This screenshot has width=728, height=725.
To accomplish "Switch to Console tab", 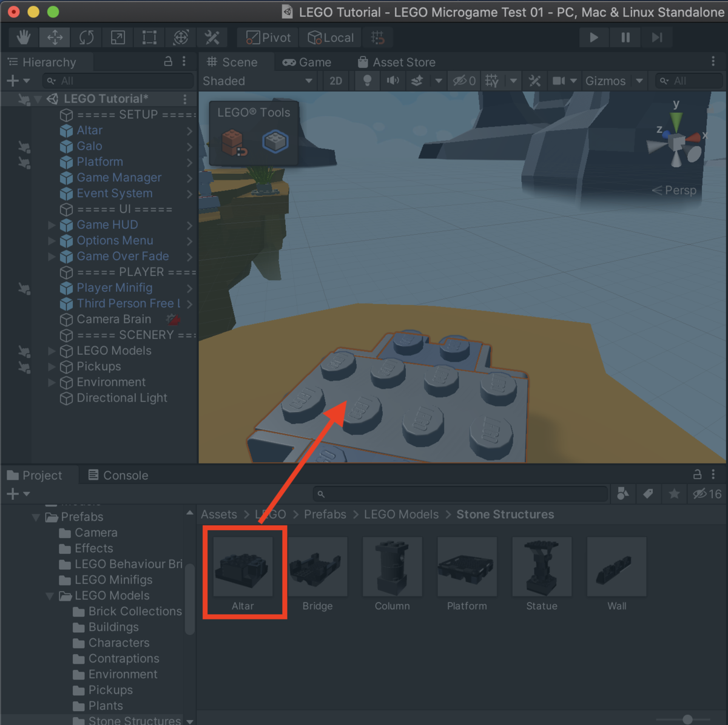I will (x=118, y=475).
